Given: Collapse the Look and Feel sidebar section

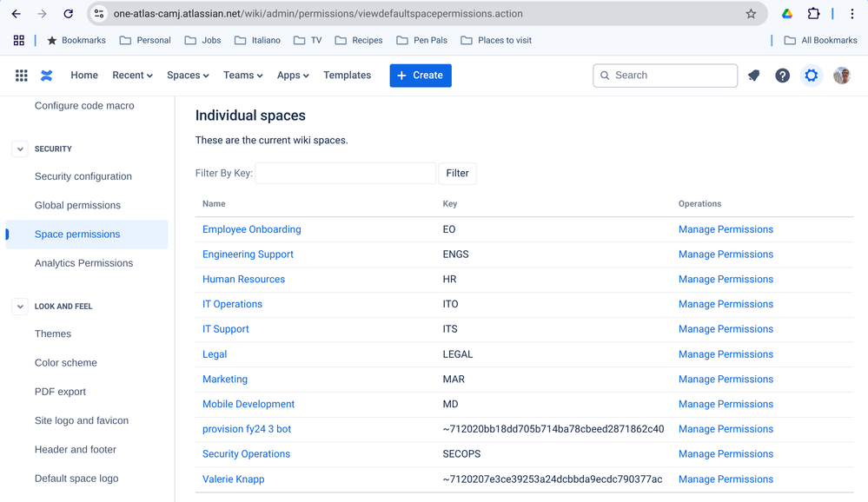Looking at the screenshot, I should [20, 306].
